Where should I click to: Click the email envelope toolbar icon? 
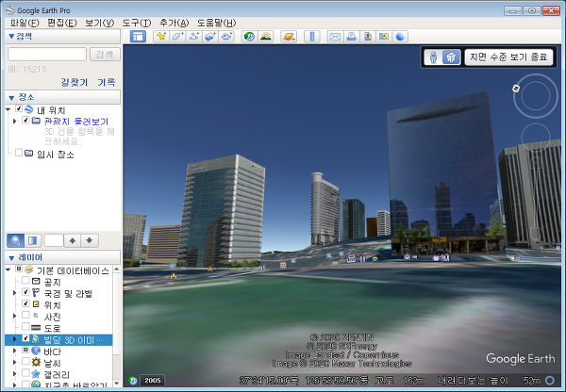pyautogui.click(x=335, y=37)
